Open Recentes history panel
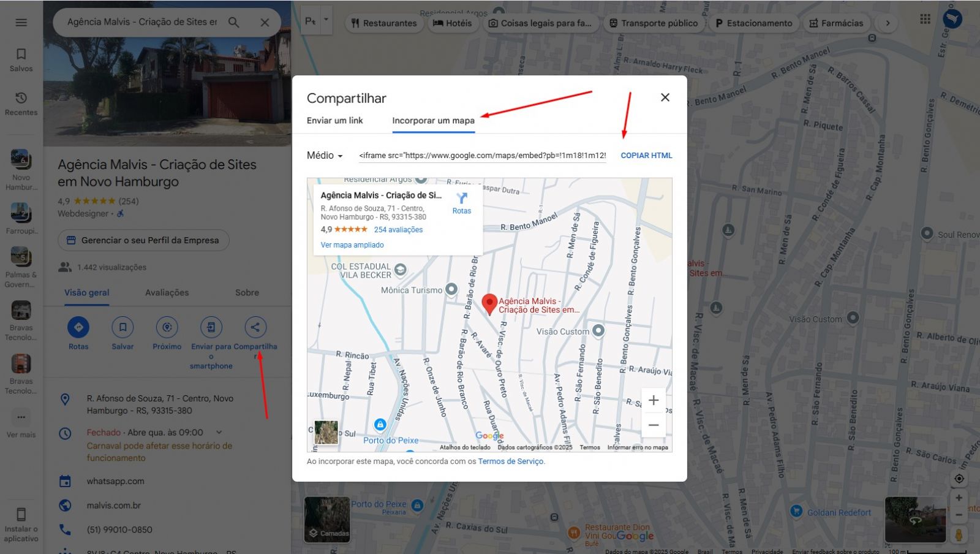The image size is (980, 554). coord(21,104)
